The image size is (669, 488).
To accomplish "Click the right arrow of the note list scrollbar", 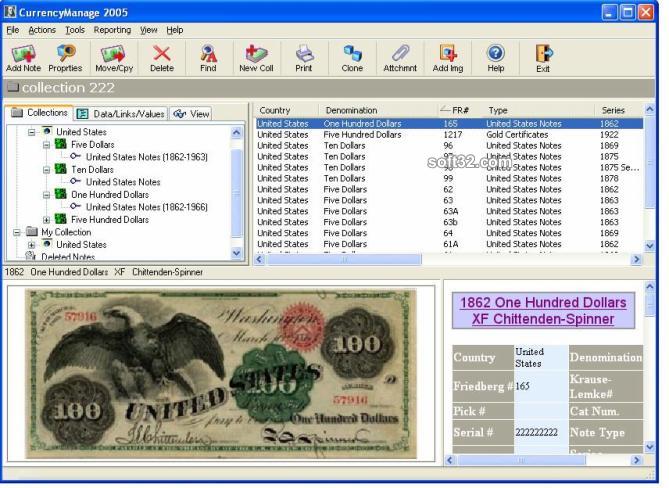I will pos(637,259).
